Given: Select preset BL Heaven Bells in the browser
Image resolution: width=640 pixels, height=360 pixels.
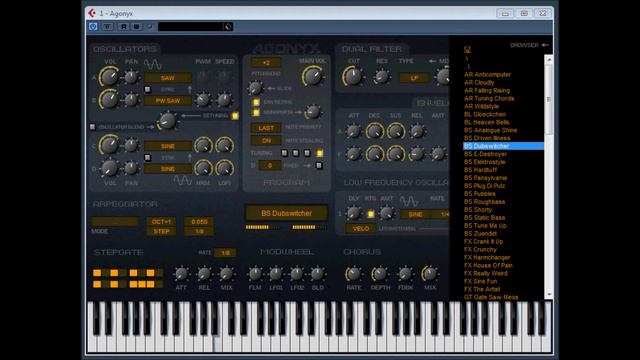Looking at the screenshot, I should point(487,122).
